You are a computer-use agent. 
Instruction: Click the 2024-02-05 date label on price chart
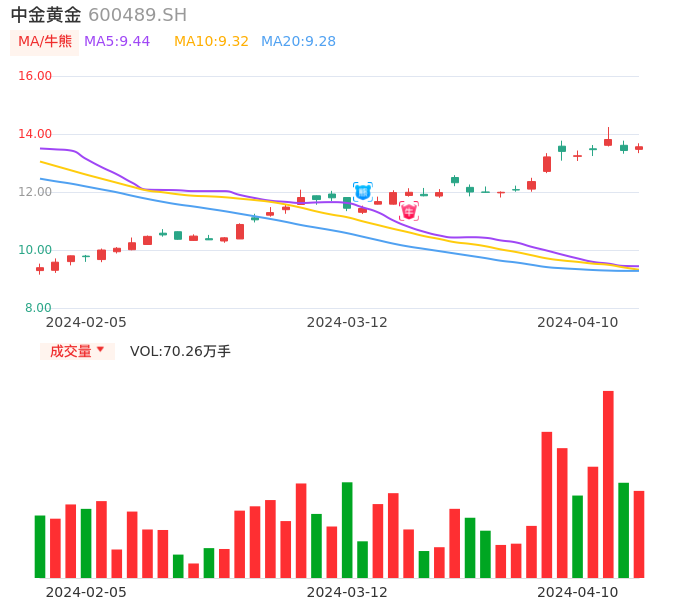coord(86,322)
